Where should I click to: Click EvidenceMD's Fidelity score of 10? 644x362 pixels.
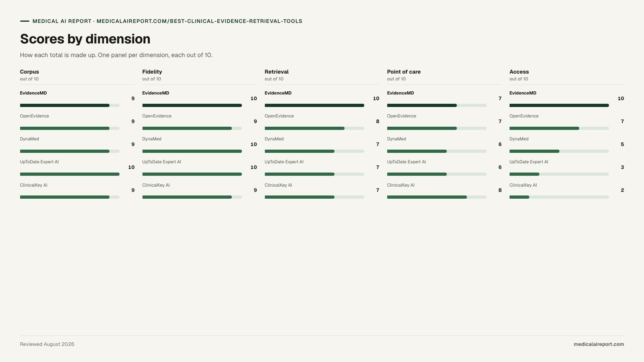coord(254,99)
